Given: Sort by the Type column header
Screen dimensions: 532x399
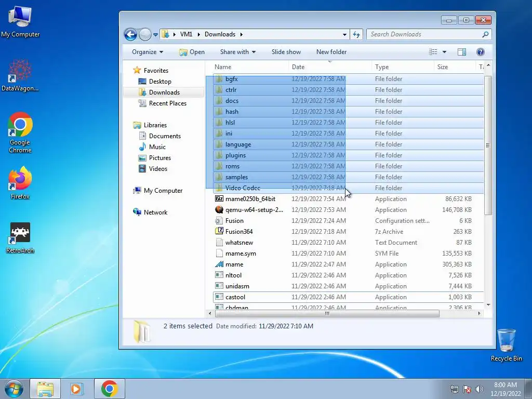Looking at the screenshot, I should tap(382, 67).
